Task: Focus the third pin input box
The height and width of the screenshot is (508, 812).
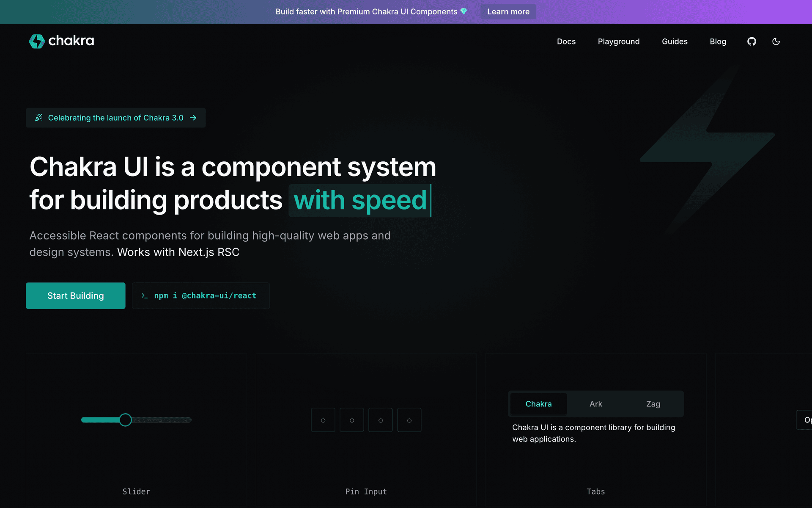Action: [x=381, y=420]
